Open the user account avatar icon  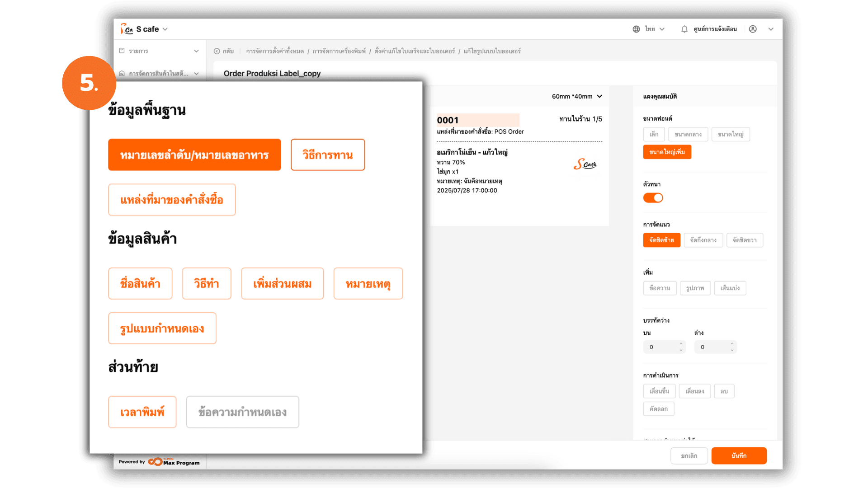(753, 29)
